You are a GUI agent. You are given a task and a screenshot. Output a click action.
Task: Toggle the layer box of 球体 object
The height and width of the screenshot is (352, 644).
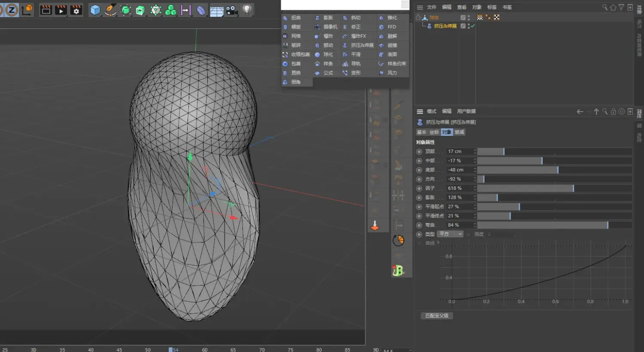(463, 18)
